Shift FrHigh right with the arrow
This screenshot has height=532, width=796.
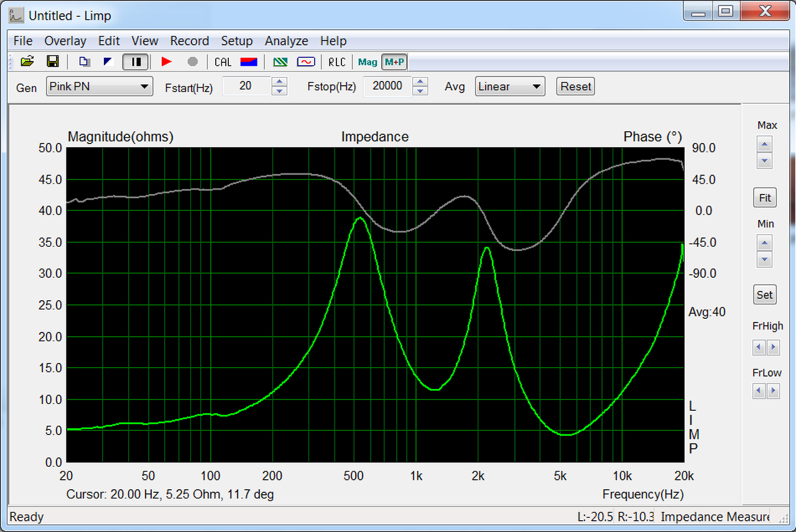click(x=773, y=347)
